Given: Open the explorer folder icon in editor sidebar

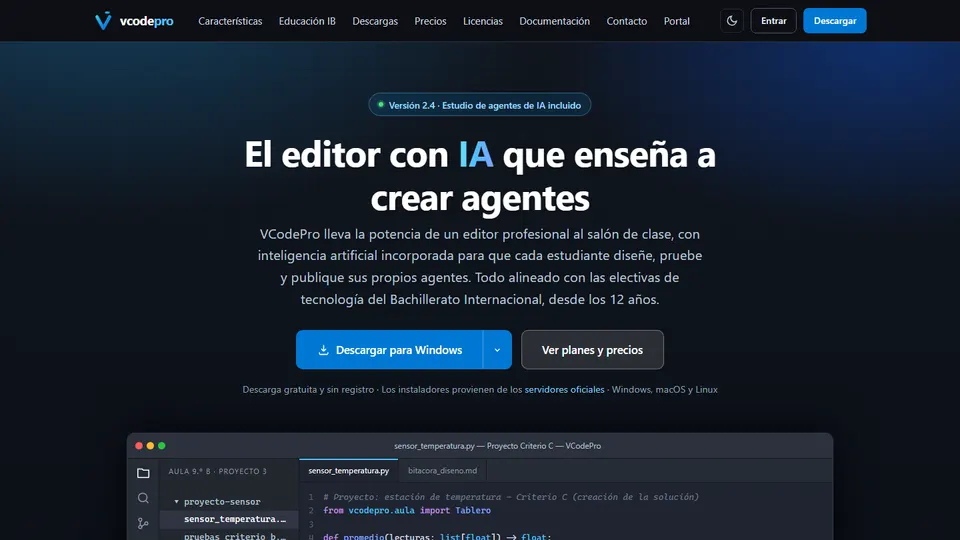Looking at the screenshot, I should coord(143,473).
